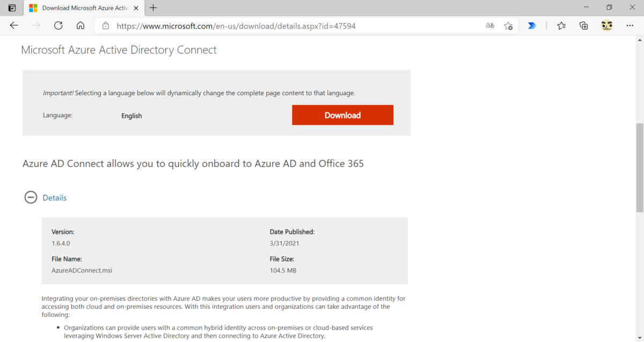This screenshot has height=342, width=644.
Task: Click the address bar URL
Action: click(236, 26)
